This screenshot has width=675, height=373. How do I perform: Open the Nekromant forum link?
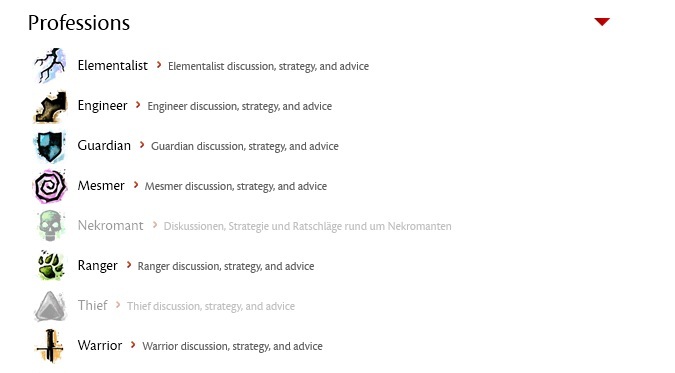click(x=110, y=225)
